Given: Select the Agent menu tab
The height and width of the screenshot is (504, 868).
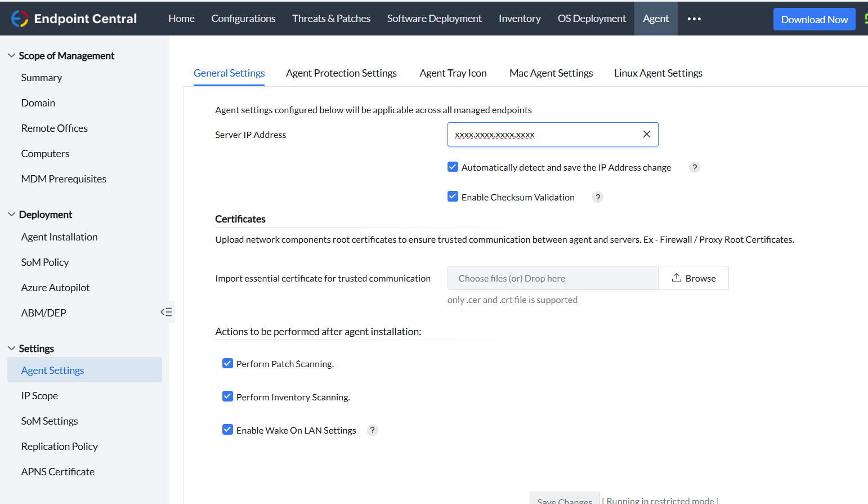Looking at the screenshot, I should [x=656, y=19].
